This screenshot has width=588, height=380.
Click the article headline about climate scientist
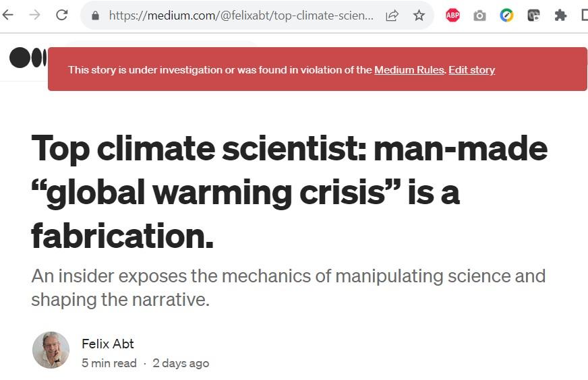tap(289, 191)
